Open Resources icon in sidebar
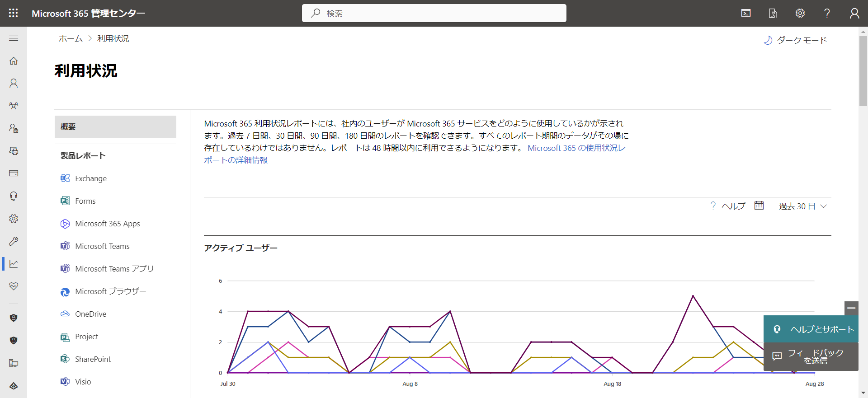Viewport: 868px width, 398px height. pos(14,151)
